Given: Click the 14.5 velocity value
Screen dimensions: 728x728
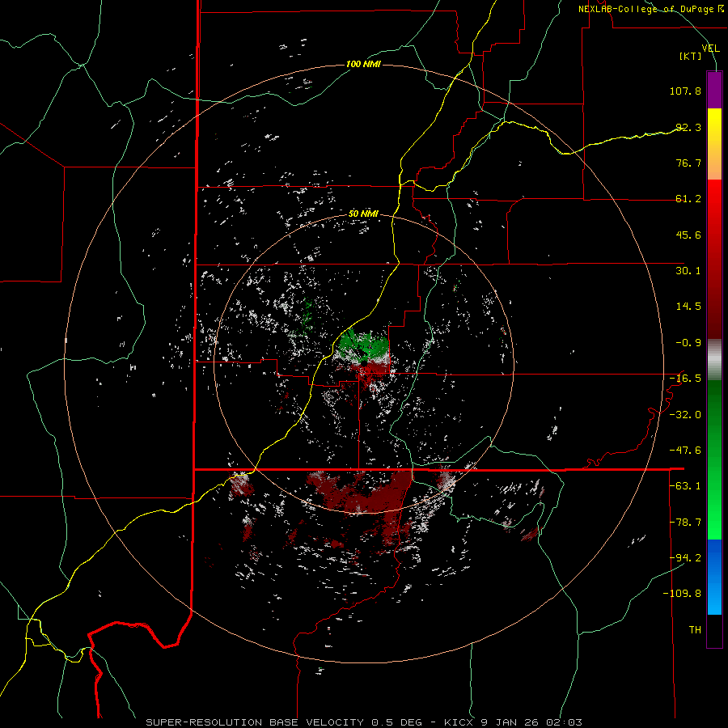Looking at the screenshot, I should point(688,307).
